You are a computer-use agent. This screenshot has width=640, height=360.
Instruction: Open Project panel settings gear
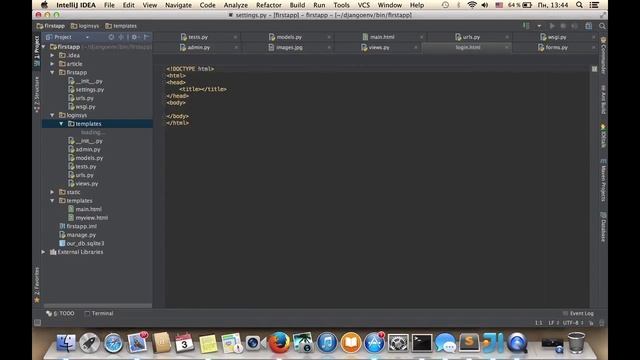coord(134,37)
